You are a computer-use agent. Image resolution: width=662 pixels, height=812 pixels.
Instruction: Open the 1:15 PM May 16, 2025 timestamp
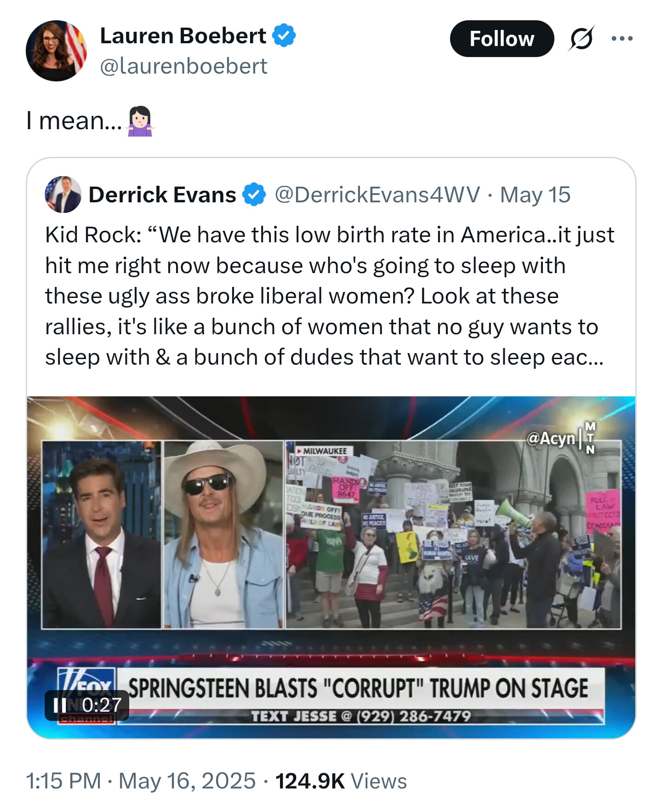pyautogui.click(x=141, y=781)
